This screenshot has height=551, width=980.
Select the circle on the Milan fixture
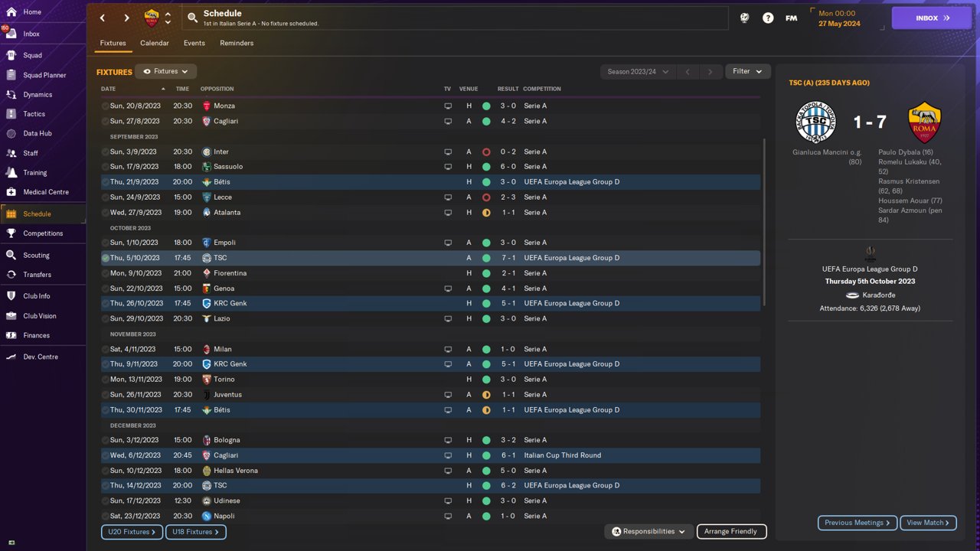(x=106, y=349)
